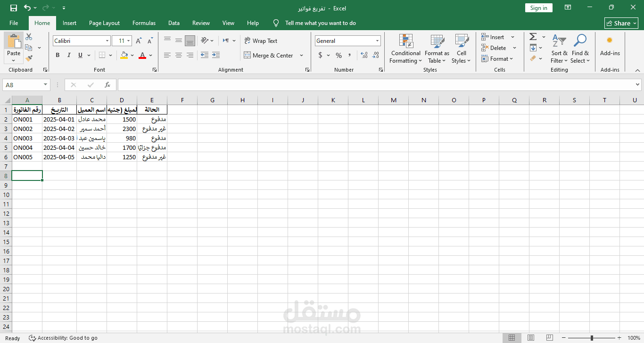Open the General number format dropdown

pos(377,41)
